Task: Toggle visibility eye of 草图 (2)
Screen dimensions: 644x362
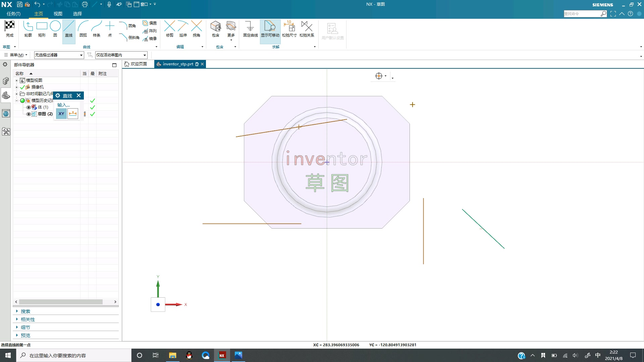Action: click(29, 114)
